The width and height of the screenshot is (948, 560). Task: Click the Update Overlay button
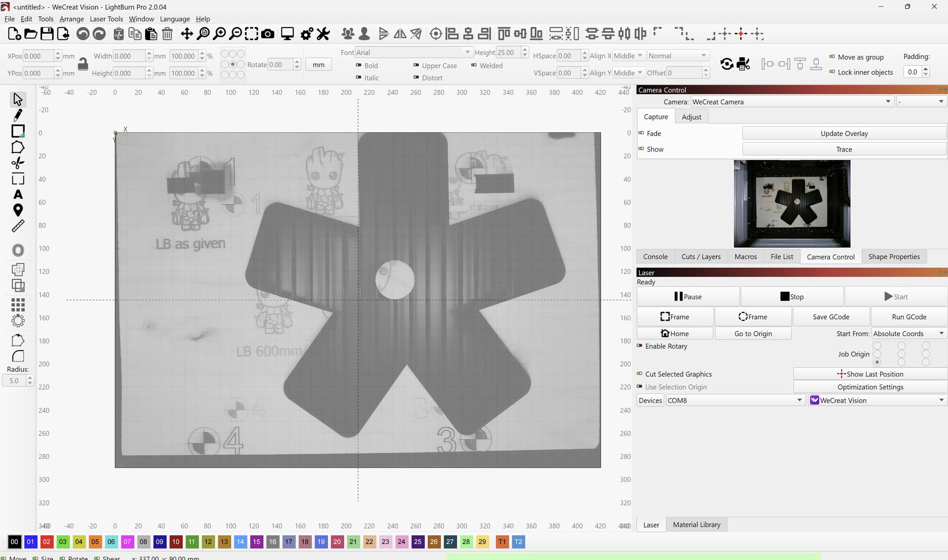click(844, 133)
